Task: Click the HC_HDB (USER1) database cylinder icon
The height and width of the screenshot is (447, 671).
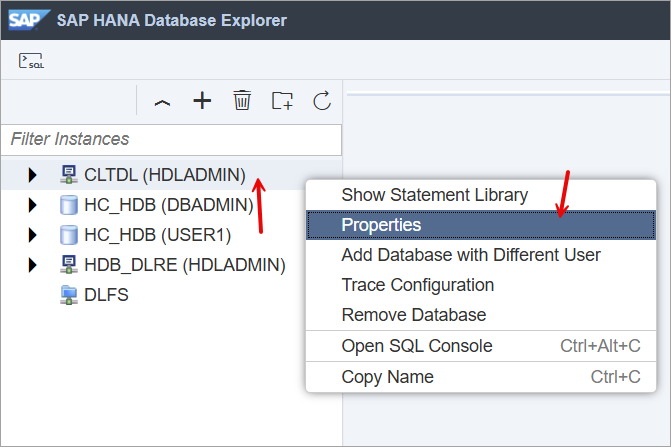Action: (x=68, y=235)
